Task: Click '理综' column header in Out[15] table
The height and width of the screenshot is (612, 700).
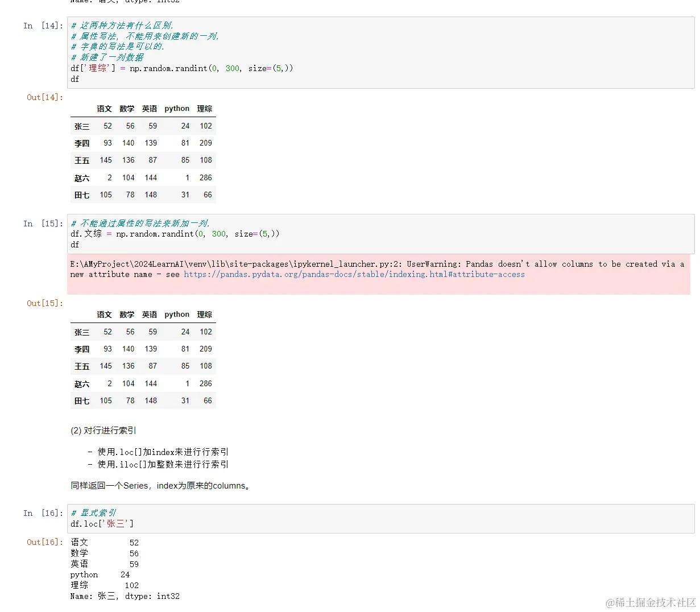Action: (205, 315)
